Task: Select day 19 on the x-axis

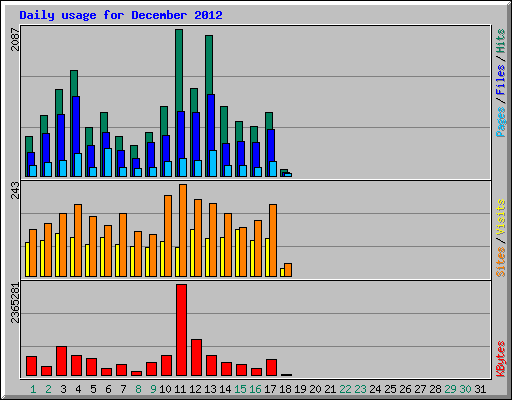Action: [300, 389]
